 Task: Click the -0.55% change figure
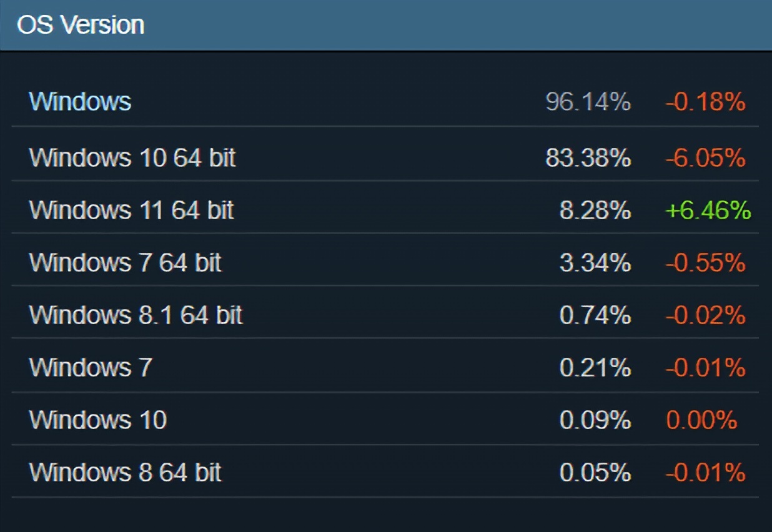[x=705, y=264]
